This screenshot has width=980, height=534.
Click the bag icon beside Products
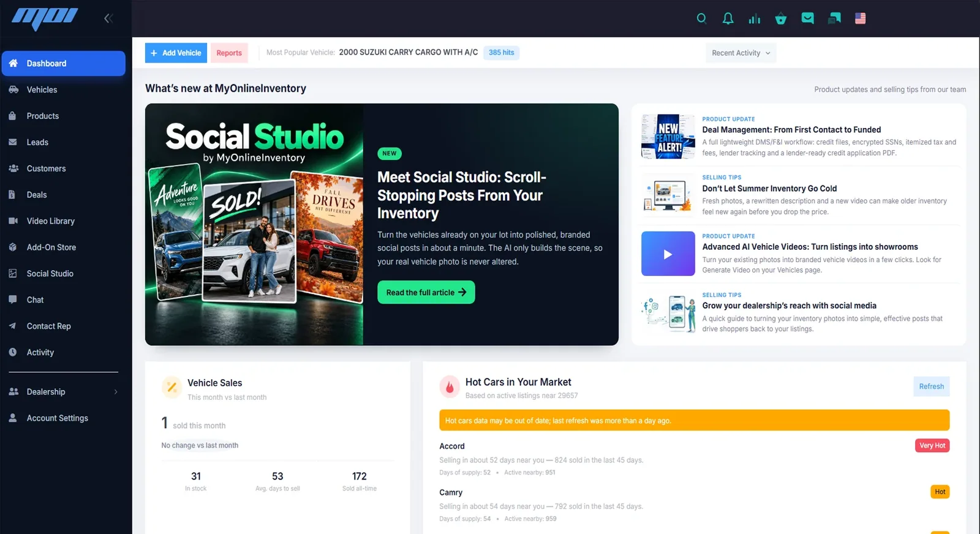coord(13,116)
